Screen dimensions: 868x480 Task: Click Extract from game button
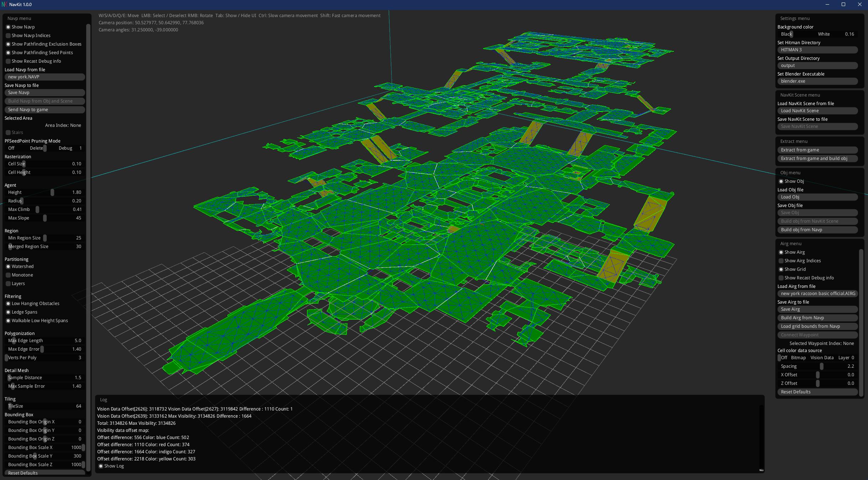click(817, 150)
